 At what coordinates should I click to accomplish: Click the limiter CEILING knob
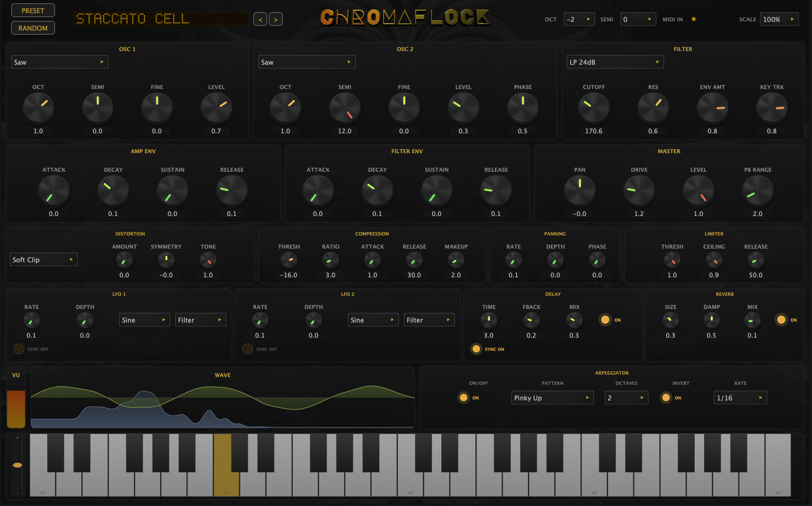(714, 260)
